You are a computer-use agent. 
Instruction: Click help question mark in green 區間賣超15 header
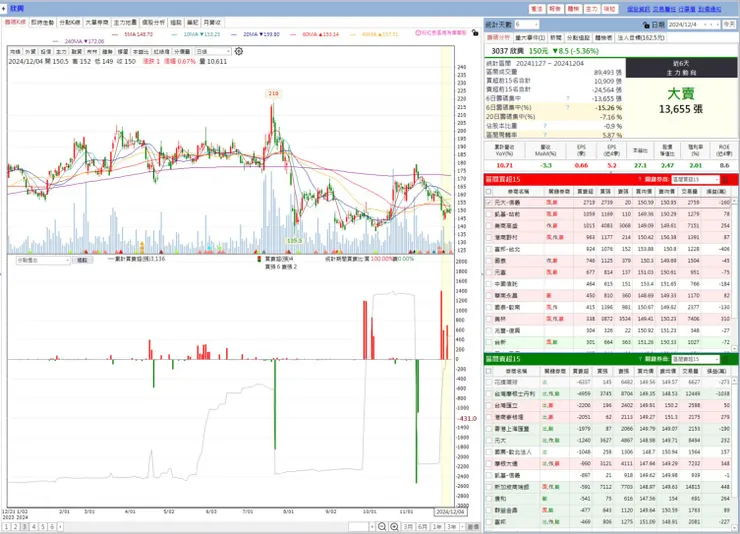[640, 359]
